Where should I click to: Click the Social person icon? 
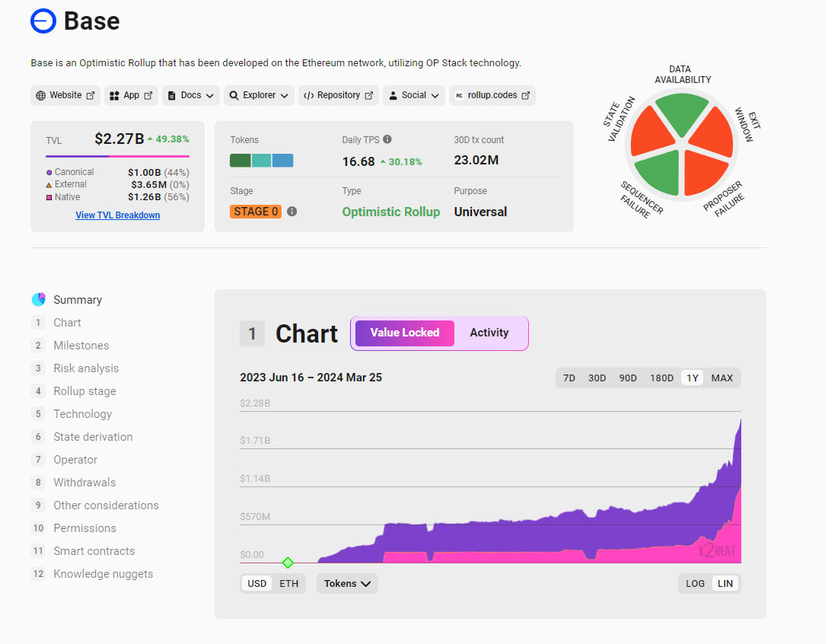393,96
